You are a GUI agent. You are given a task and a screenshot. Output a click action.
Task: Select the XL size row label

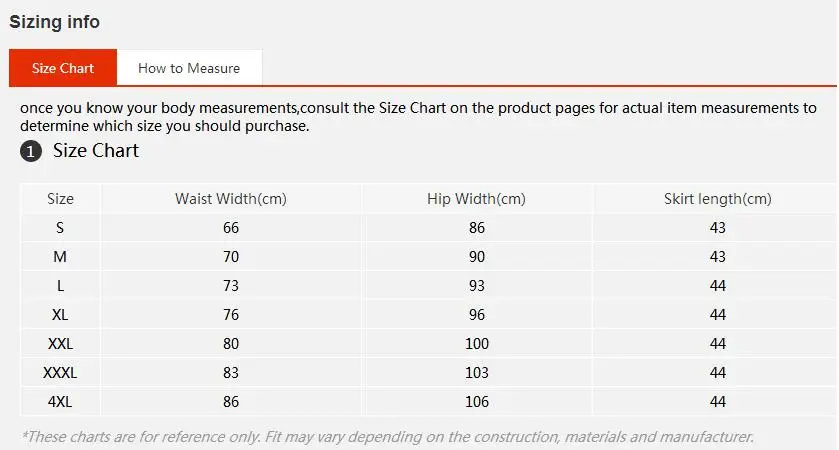(60, 315)
